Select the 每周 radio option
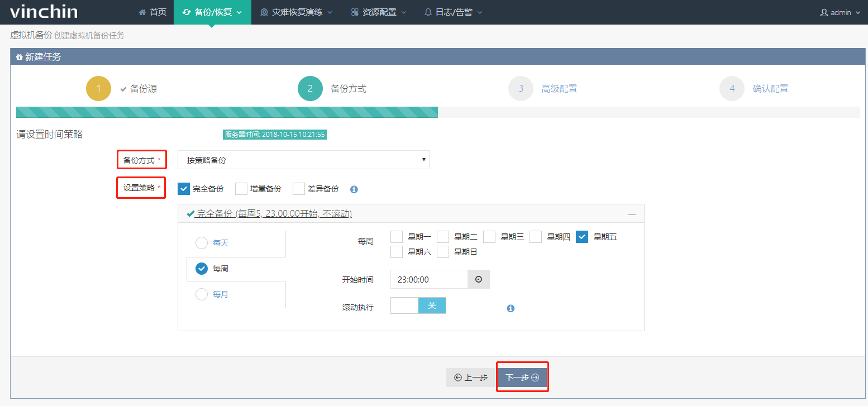 click(202, 269)
